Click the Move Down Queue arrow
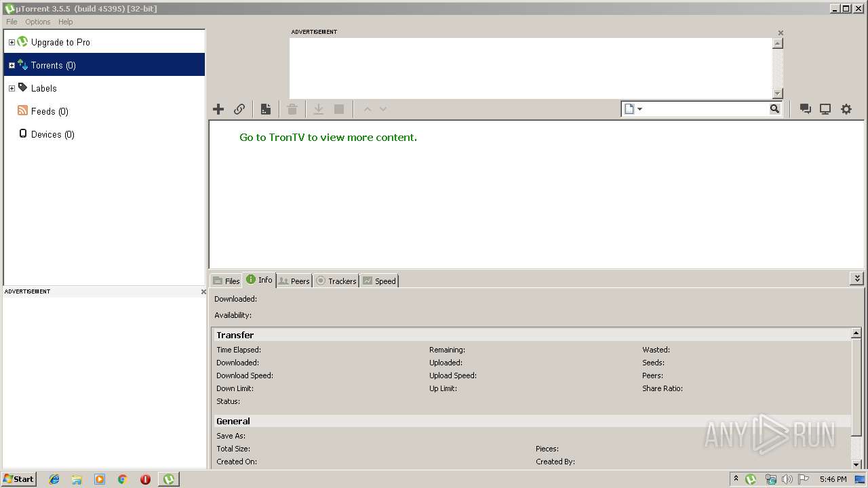The height and width of the screenshot is (488, 868). point(383,109)
